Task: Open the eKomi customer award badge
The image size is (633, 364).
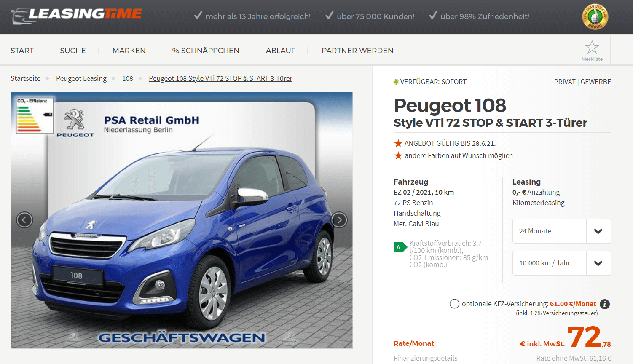Action: [595, 17]
